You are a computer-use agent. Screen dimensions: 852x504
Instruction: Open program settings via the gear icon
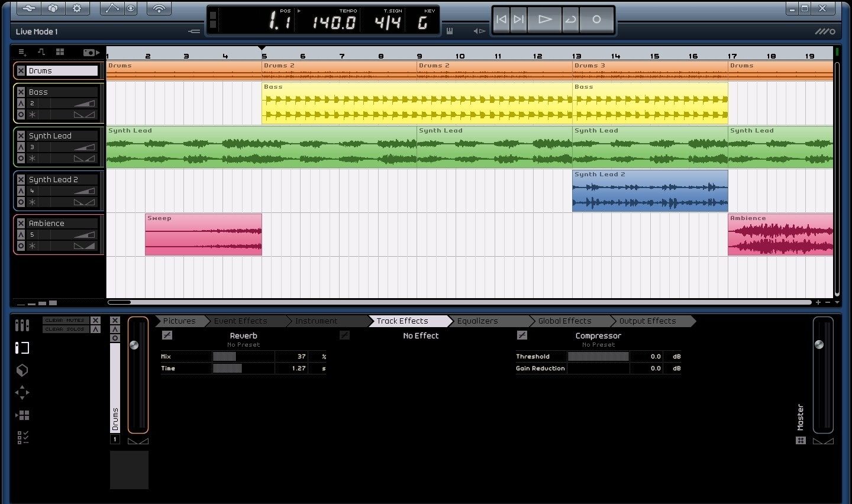pyautogui.click(x=78, y=8)
